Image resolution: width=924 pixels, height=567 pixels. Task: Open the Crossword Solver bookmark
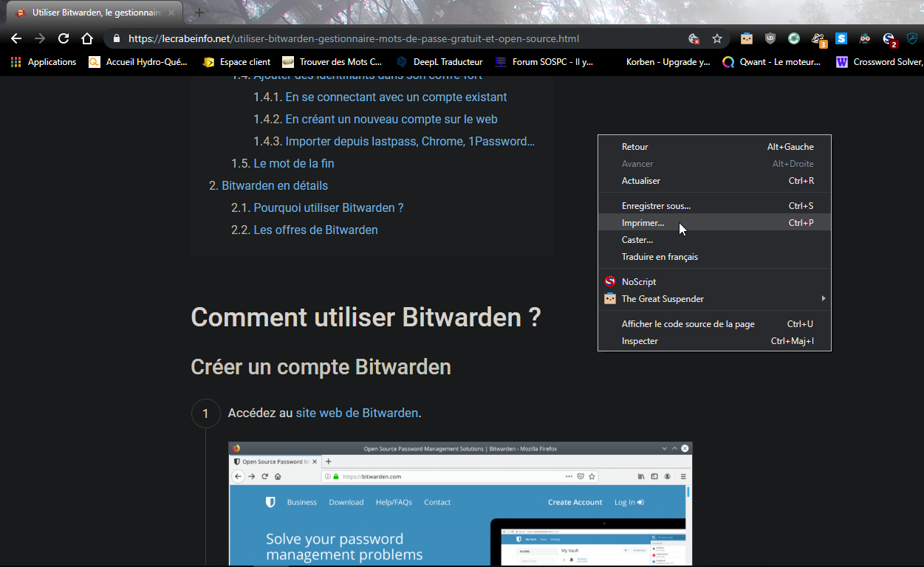click(879, 62)
